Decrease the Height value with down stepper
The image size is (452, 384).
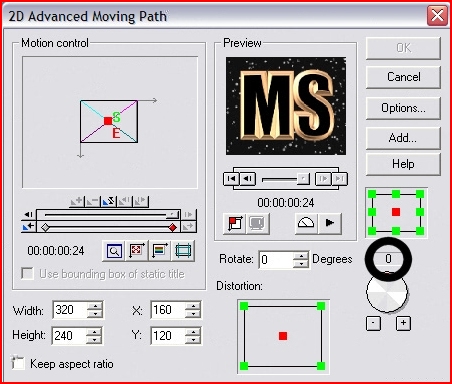click(95, 340)
